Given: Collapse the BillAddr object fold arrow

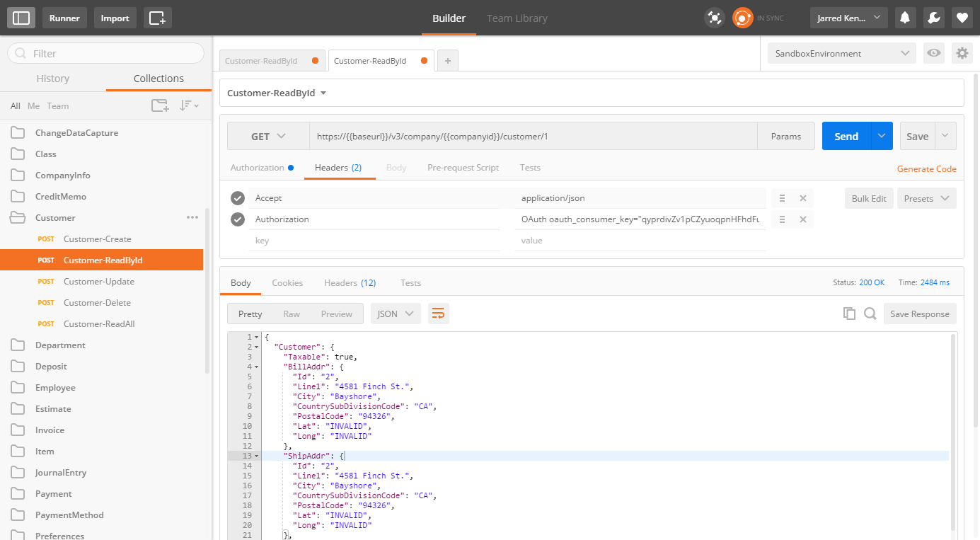Looking at the screenshot, I should pyautogui.click(x=256, y=367).
